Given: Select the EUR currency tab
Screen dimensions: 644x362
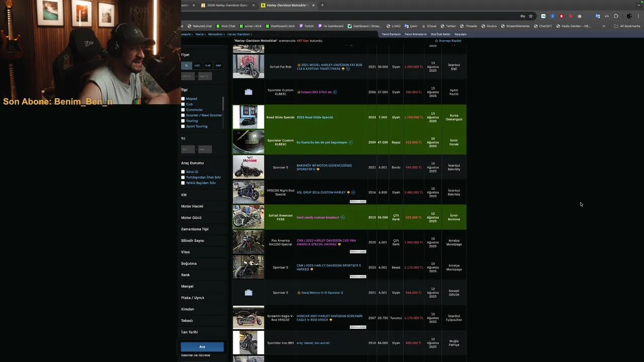Looking at the screenshot, I should pyautogui.click(x=208, y=65).
